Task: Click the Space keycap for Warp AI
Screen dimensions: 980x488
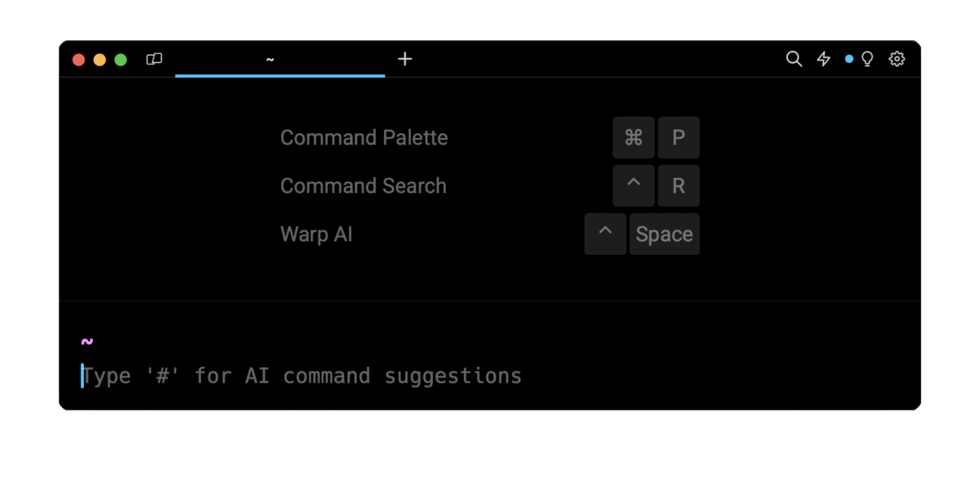Action: click(x=664, y=234)
